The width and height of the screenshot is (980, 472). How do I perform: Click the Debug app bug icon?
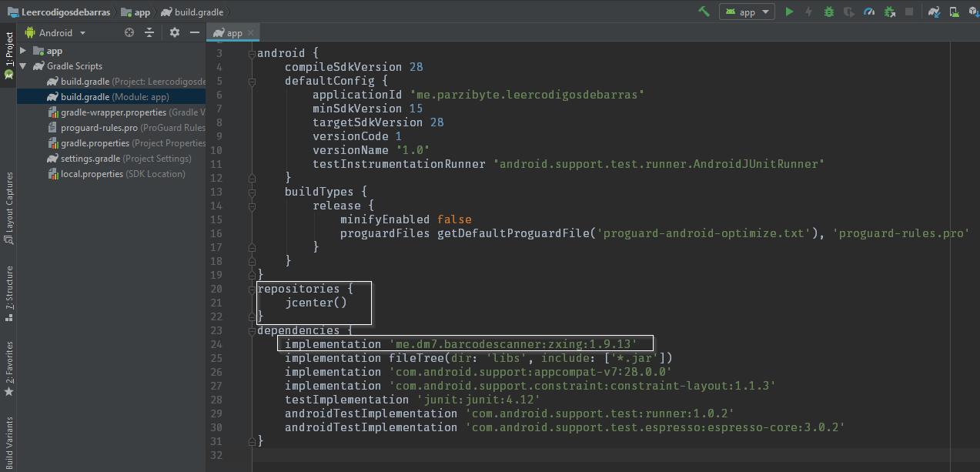click(x=829, y=12)
